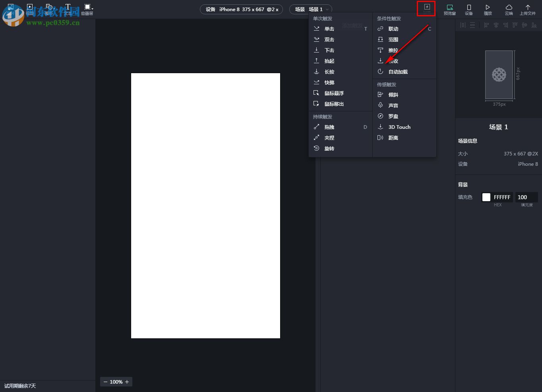This screenshot has height=392, width=542.
Task: Click the zoom increase + button
Action: click(x=127, y=381)
